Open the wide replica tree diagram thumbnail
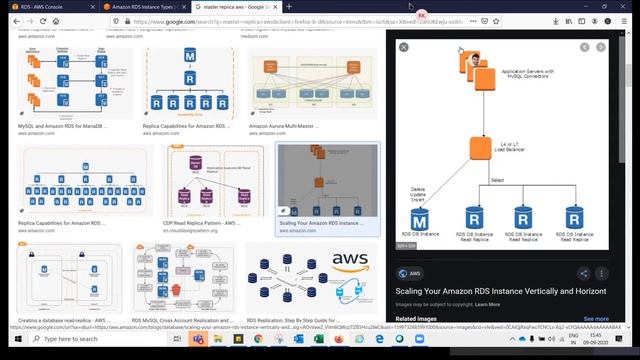Viewport: 640px width, 360px height. click(85, 181)
